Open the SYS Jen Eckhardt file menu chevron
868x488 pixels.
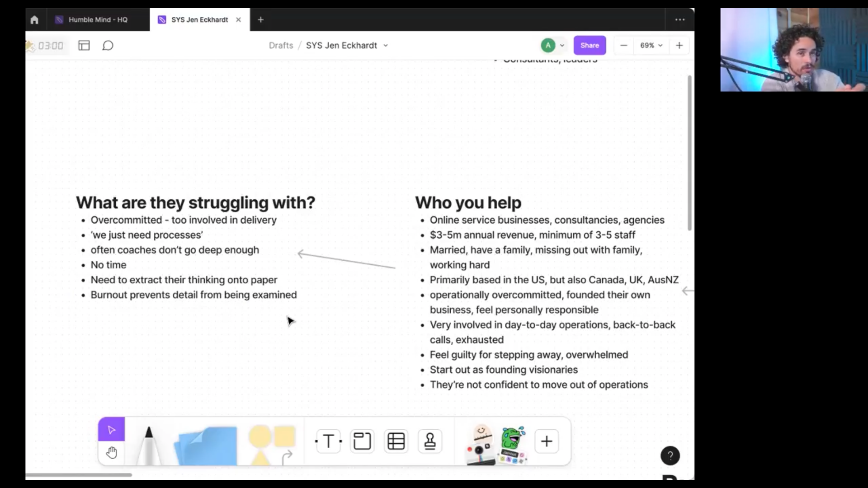(386, 45)
